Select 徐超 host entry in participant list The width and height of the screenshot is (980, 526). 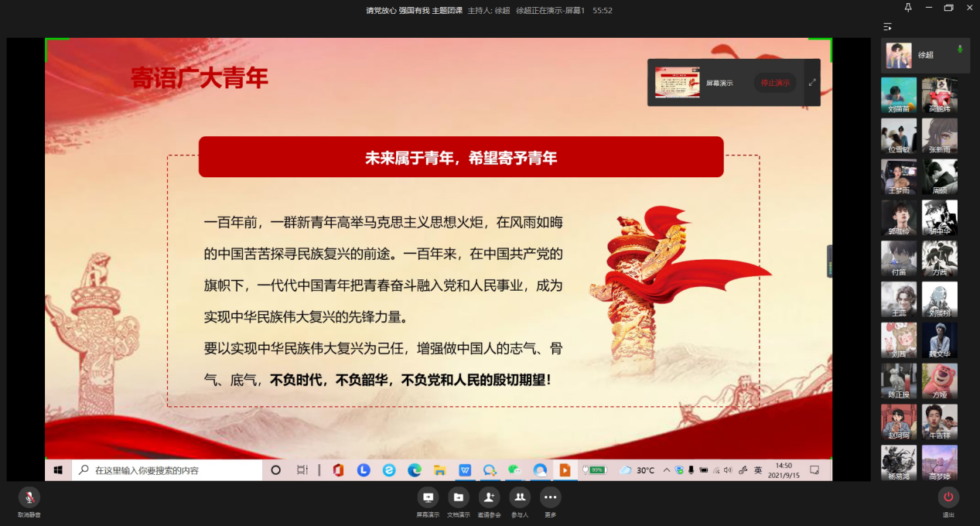tap(925, 56)
